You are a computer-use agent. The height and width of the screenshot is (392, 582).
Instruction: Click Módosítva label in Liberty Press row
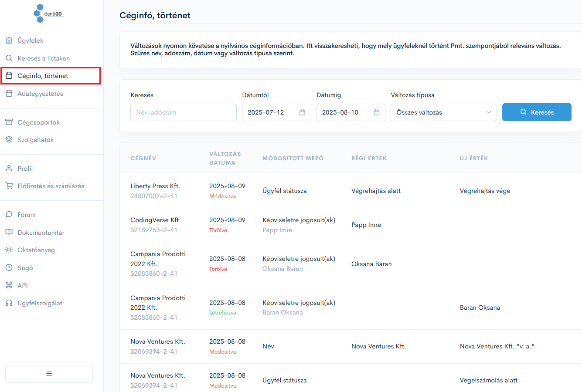click(x=222, y=196)
